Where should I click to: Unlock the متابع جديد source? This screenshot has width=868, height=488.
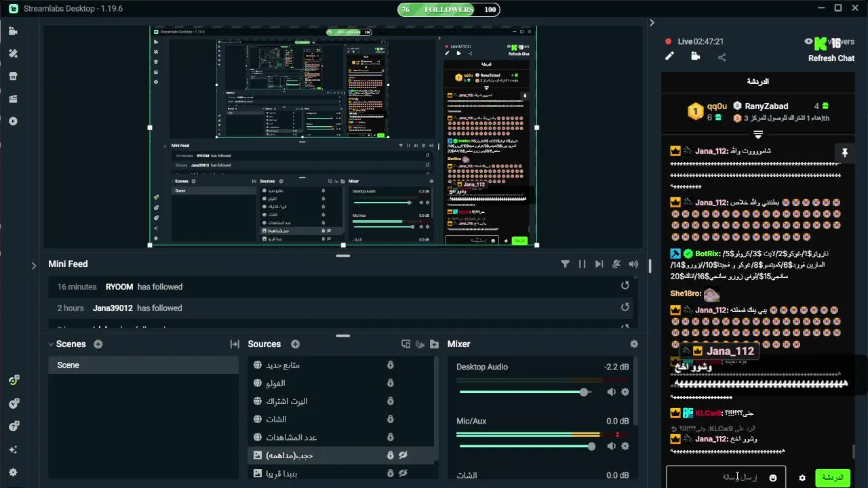tap(391, 365)
